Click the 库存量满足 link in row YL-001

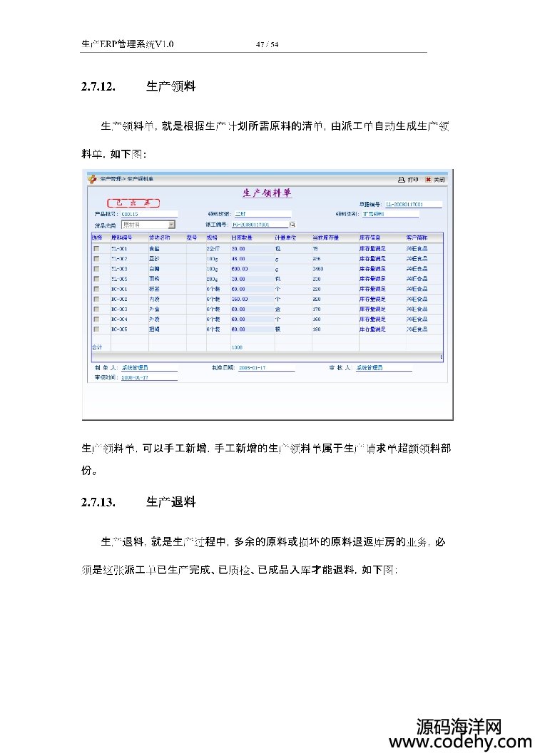[x=372, y=249]
